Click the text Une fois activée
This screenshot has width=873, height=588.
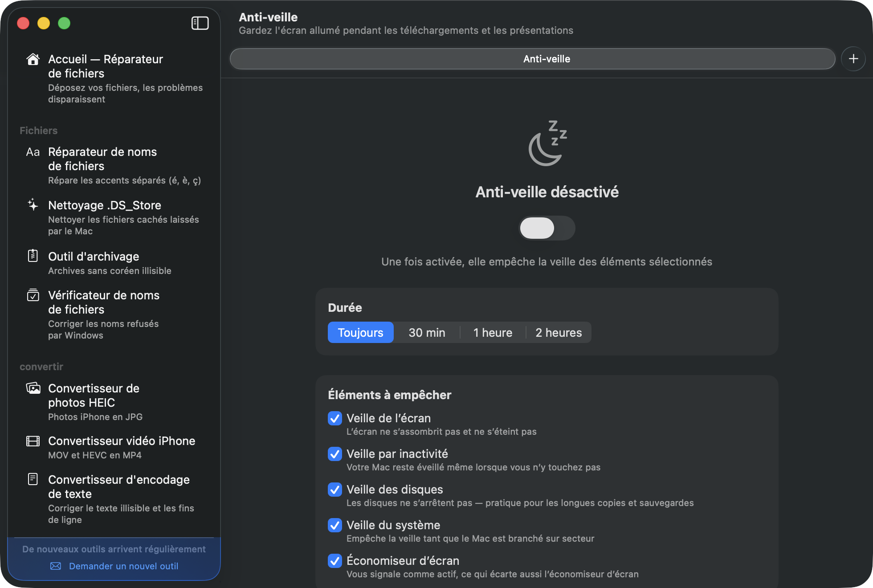click(x=547, y=261)
